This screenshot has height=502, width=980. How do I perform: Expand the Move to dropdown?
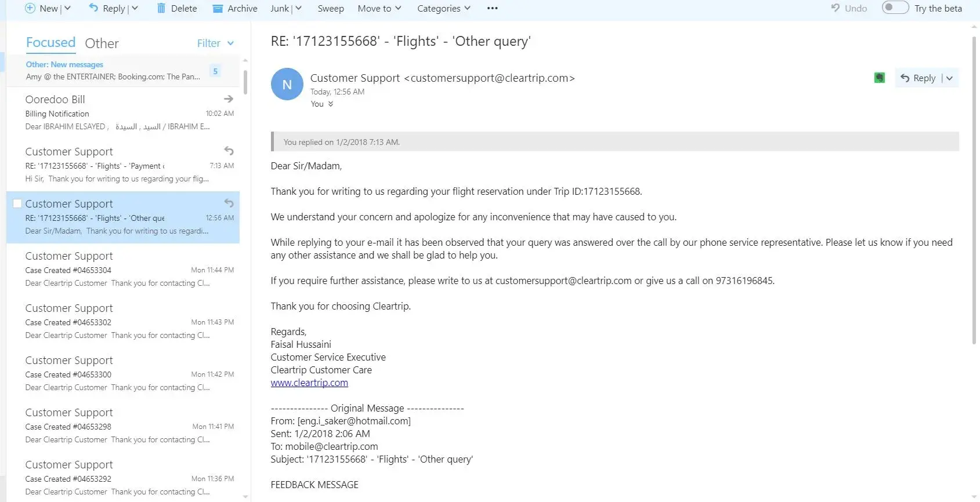[x=379, y=8]
